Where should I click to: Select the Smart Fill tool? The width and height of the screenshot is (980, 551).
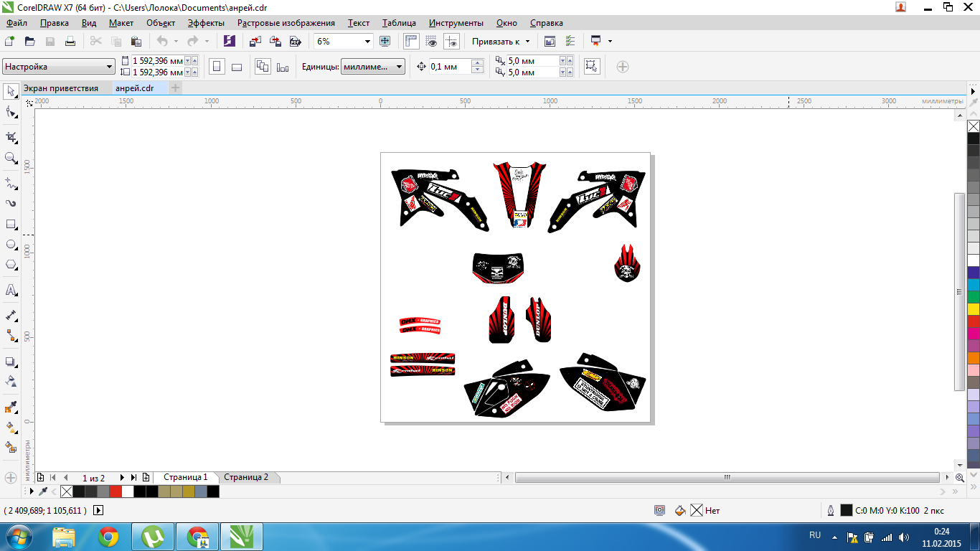coord(11,447)
